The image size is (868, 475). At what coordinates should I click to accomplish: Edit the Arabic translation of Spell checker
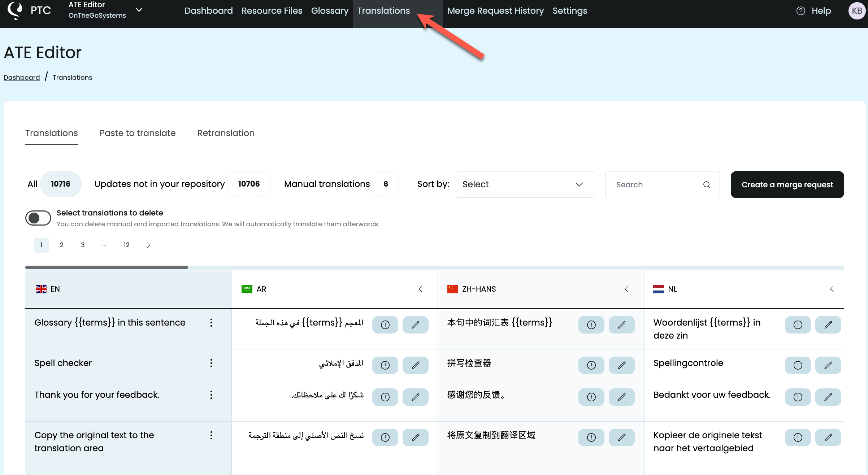415,365
